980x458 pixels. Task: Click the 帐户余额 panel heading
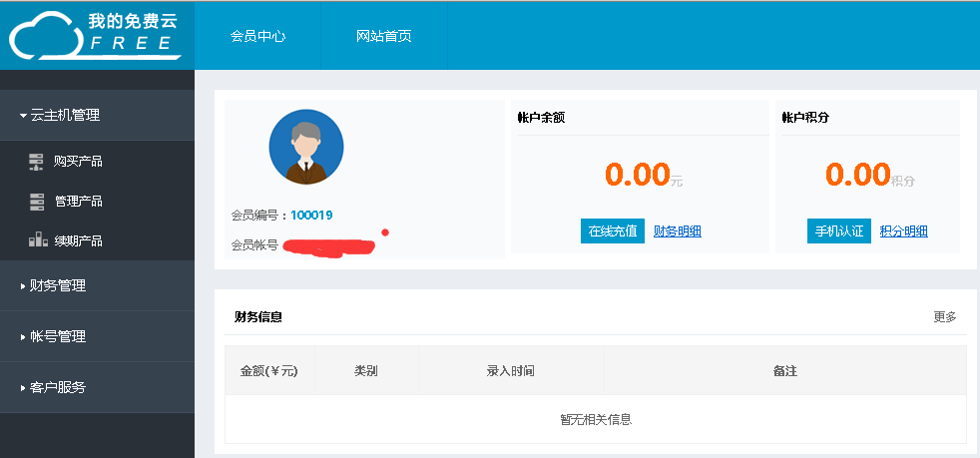(x=541, y=117)
